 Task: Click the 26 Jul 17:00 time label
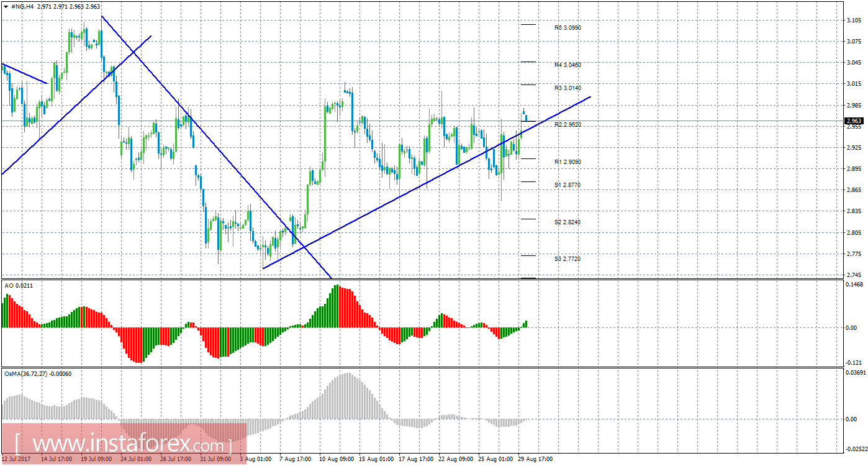click(175, 459)
